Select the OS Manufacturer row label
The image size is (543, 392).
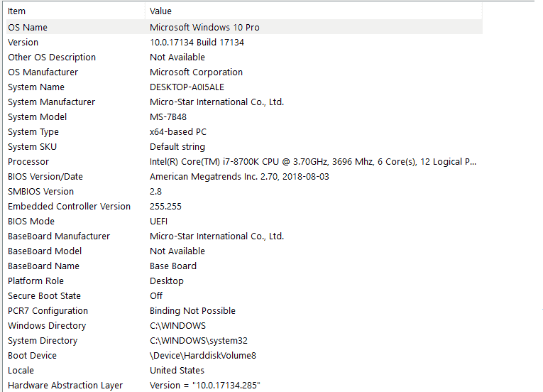pyautogui.click(x=43, y=72)
